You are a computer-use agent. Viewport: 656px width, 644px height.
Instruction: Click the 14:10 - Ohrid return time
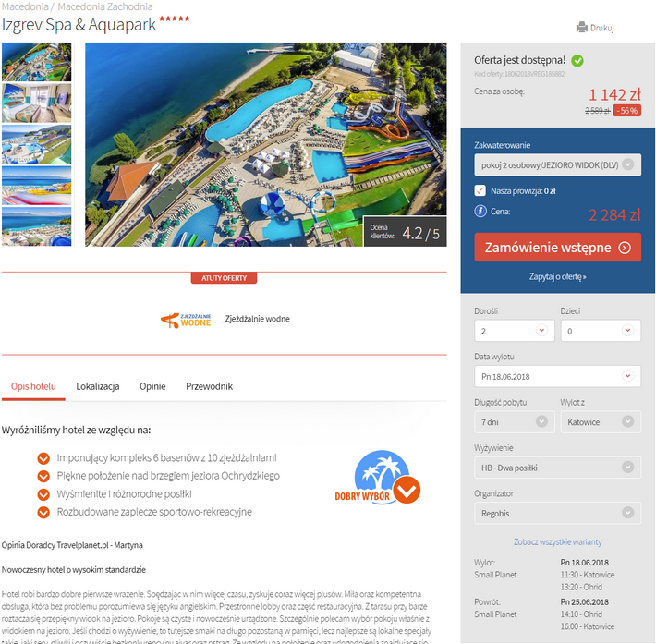coord(581,614)
